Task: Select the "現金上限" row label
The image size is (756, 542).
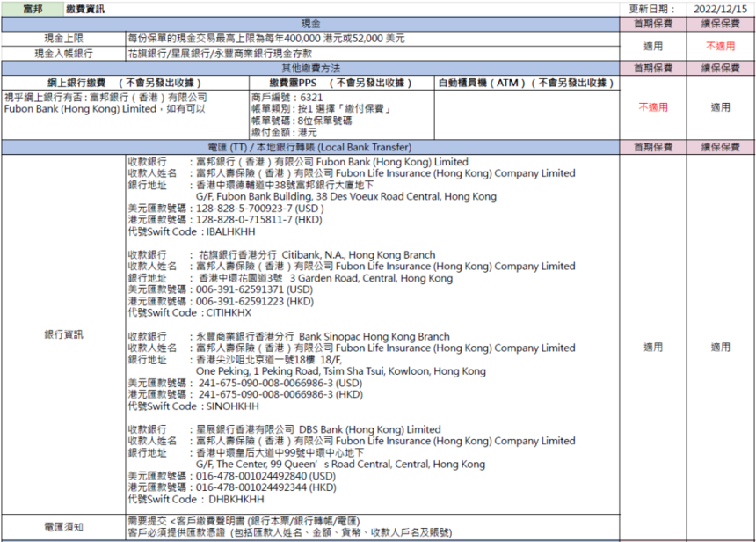Action: 63,39
